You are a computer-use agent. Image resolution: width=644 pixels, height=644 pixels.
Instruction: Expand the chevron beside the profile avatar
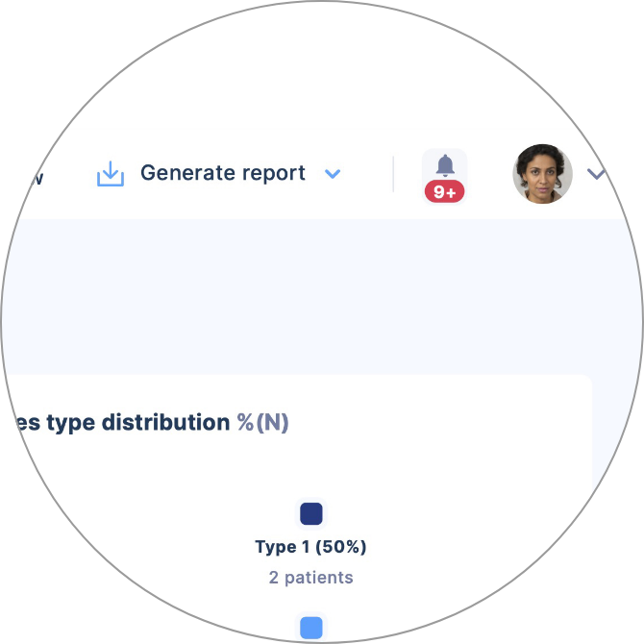point(596,174)
